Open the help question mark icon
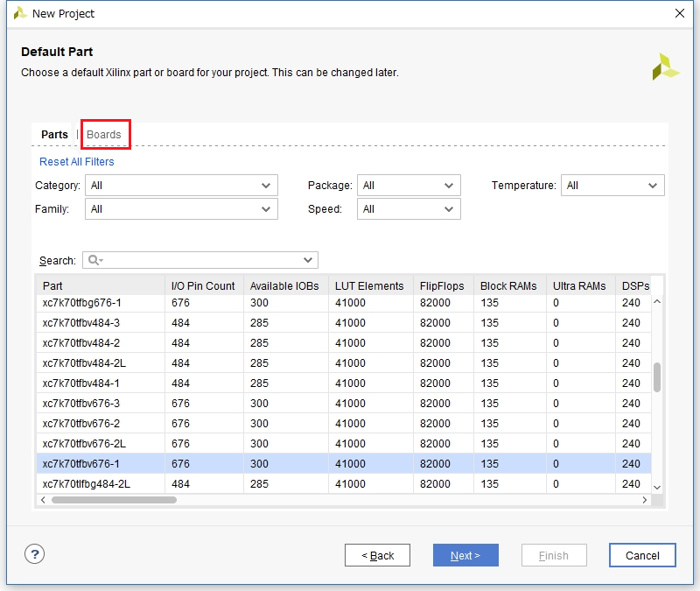The width and height of the screenshot is (700, 591). [x=34, y=554]
